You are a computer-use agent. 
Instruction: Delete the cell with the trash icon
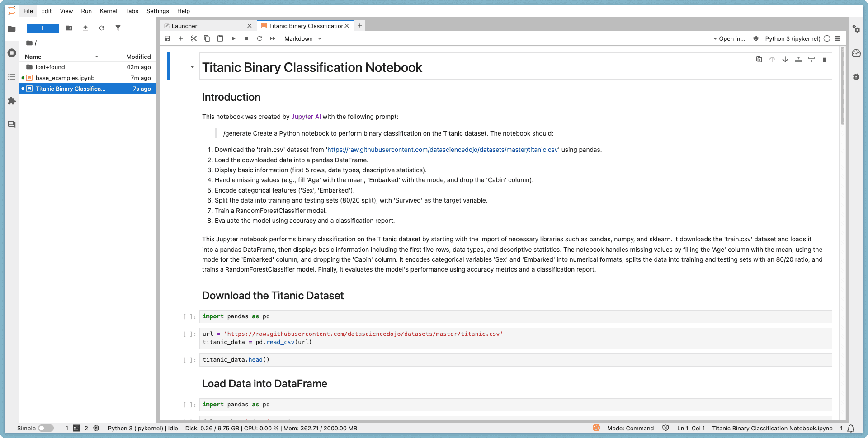[825, 59]
